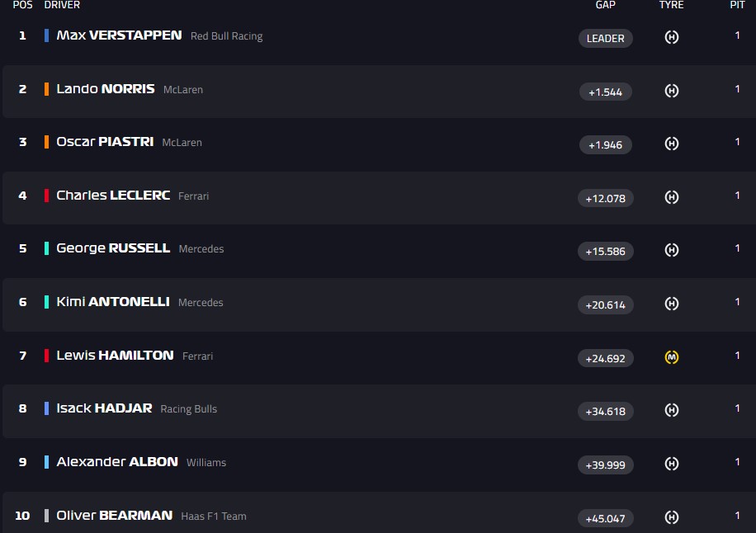The height and width of the screenshot is (533, 756).
Task: Click the DRIVER column header
Action: coord(62,5)
